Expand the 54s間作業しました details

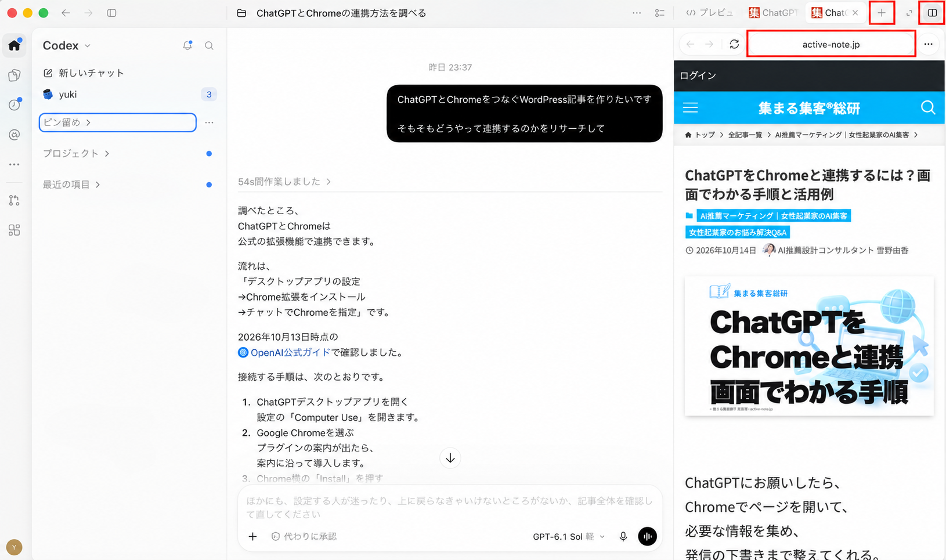(x=284, y=182)
